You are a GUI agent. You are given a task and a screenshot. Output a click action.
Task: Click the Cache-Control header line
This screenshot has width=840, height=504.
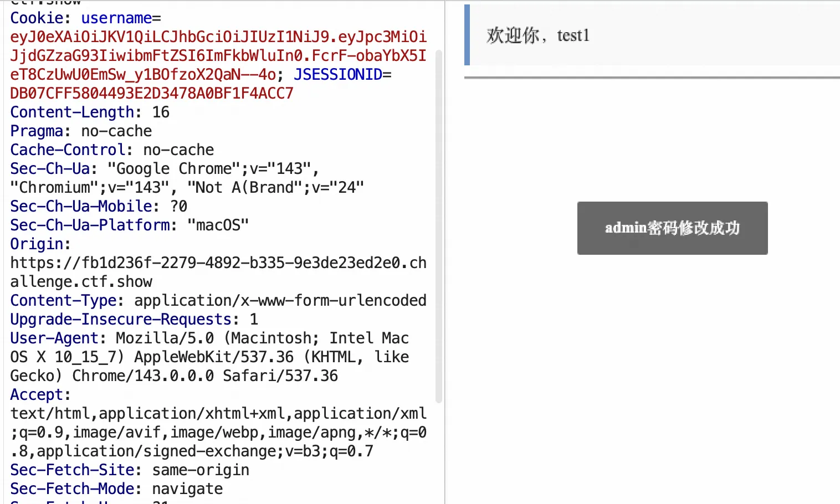click(112, 150)
